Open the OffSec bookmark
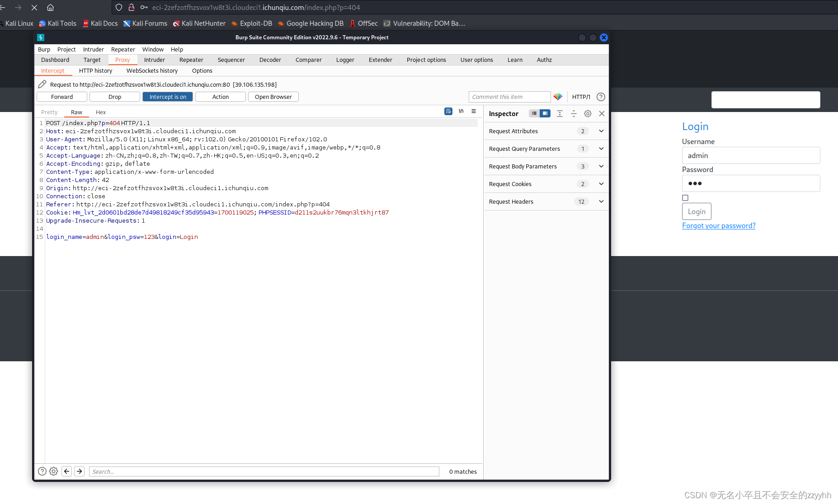 (363, 23)
